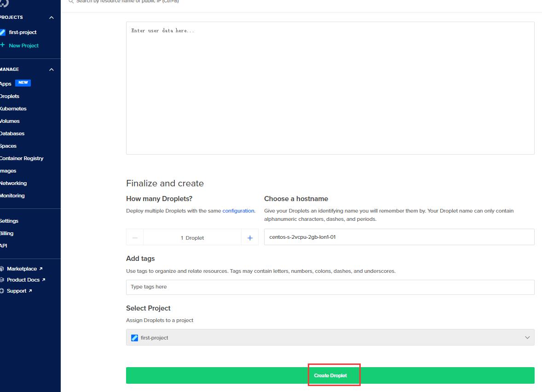Image resolution: width=542 pixels, height=392 pixels.
Task: Click the Support lifebuoy icon
Action: pyautogui.click(x=2, y=291)
